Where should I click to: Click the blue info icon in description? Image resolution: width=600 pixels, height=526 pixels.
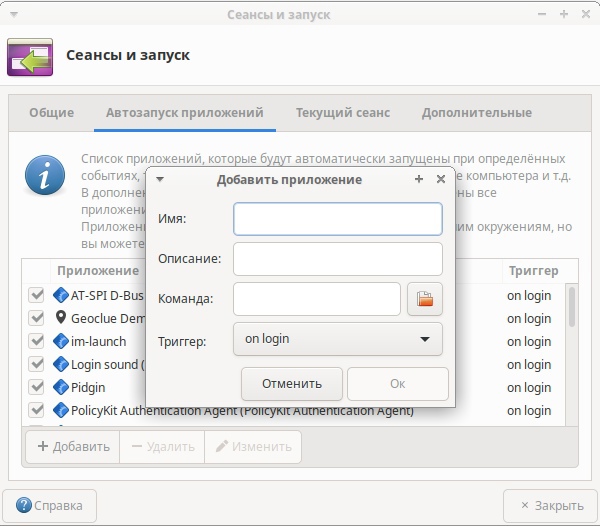(44, 177)
